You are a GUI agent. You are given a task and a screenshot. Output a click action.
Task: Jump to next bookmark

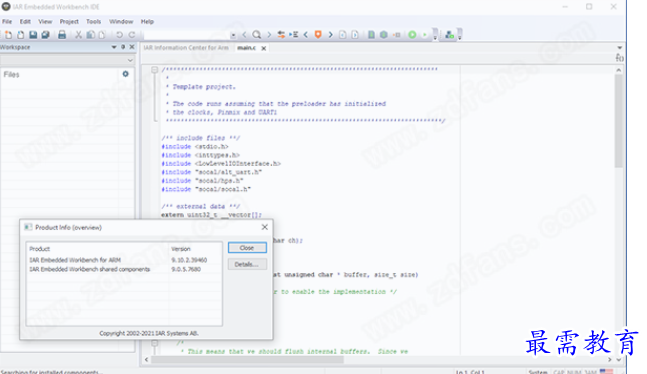click(331, 35)
